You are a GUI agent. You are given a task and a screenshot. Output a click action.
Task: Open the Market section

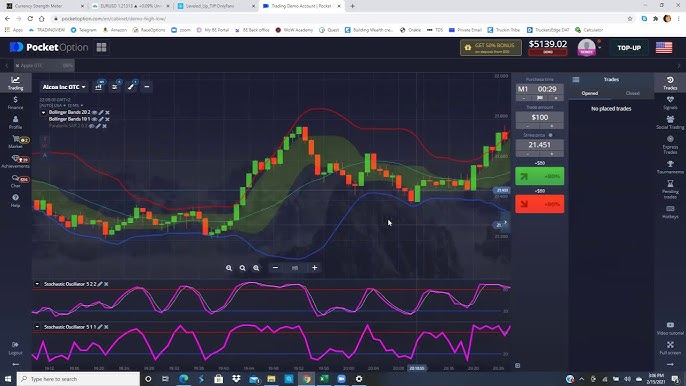pos(15,142)
